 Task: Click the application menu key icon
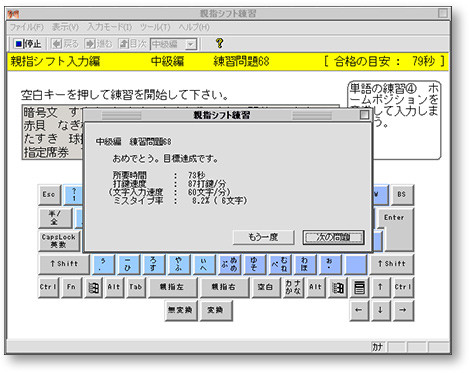[359, 287]
